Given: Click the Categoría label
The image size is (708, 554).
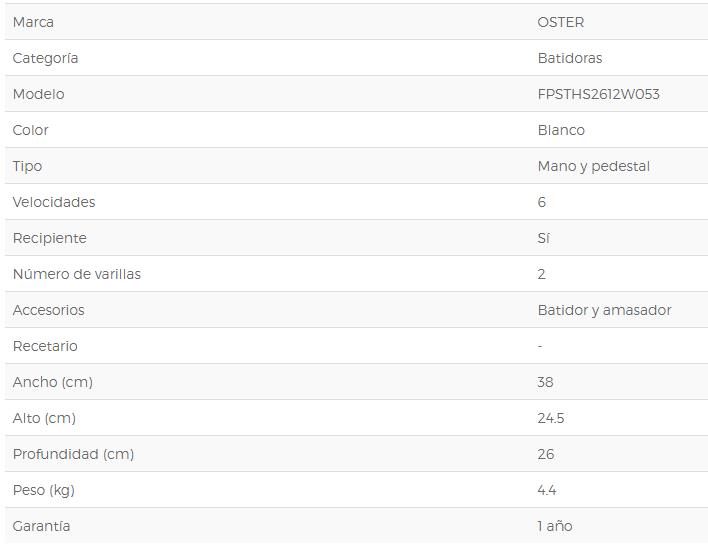Looking at the screenshot, I should click(46, 58).
